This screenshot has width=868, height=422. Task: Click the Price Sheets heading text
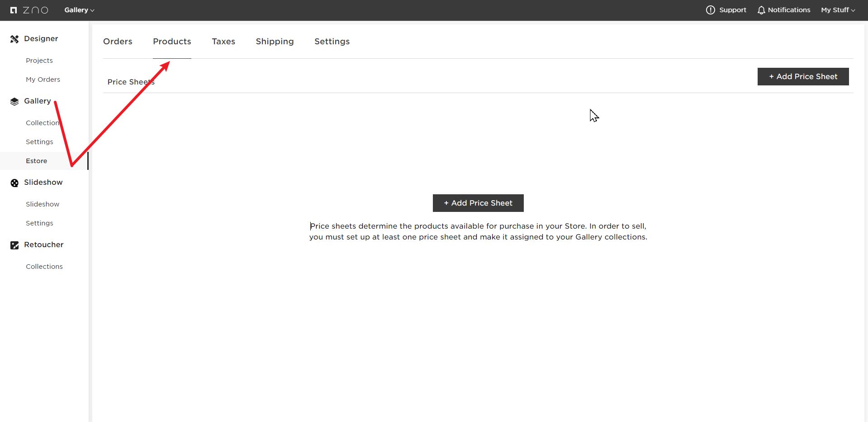click(131, 82)
